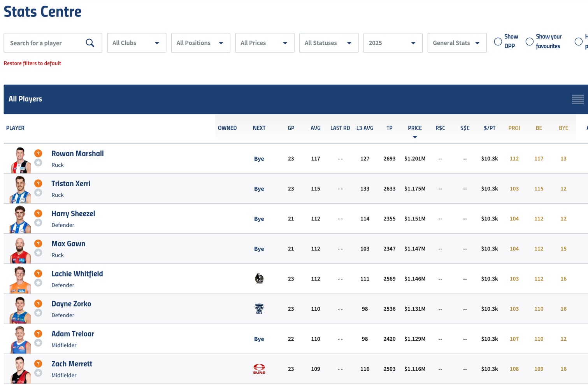The height and width of the screenshot is (385, 588).
Task: Sort table by PRICE column header
Action: pyautogui.click(x=414, y=128)
